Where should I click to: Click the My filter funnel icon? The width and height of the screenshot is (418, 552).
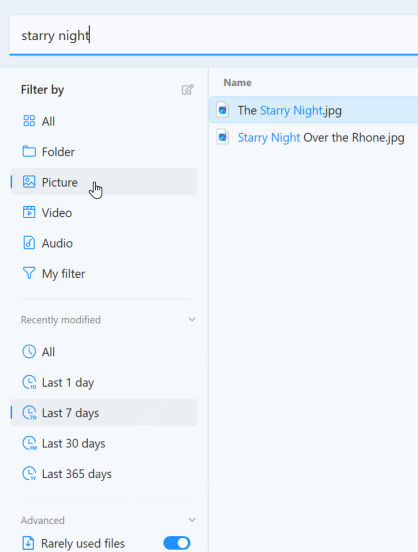[29, 273]
